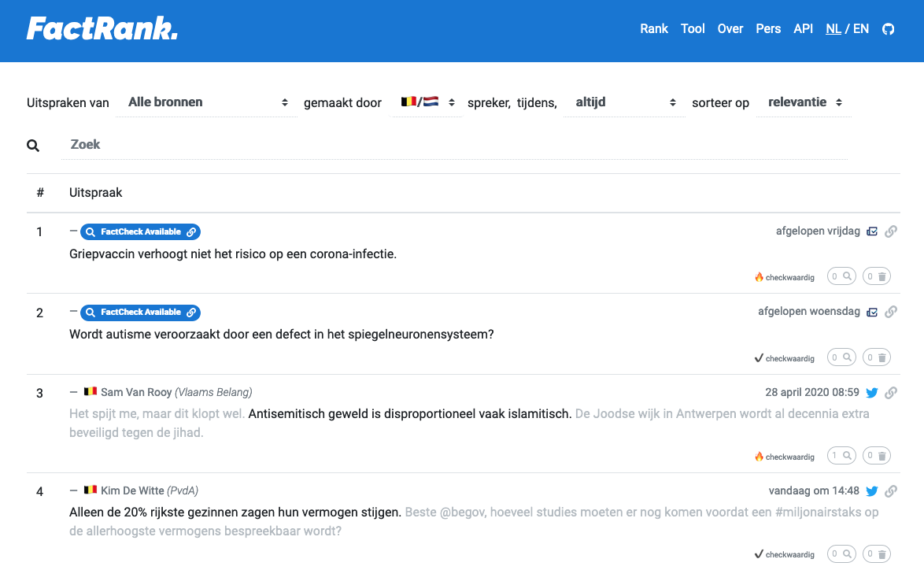Open the altijd time period dropdown
The image size is (924, 570).
coord(624,102)
